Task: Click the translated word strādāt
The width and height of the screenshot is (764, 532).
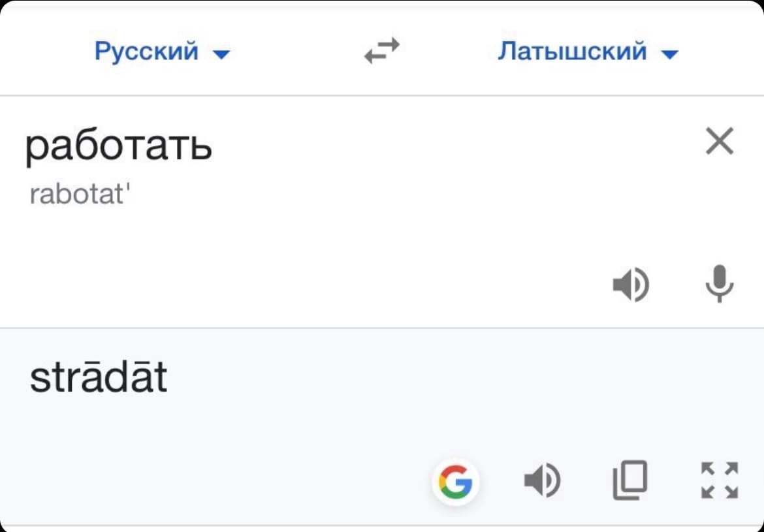Action: (99, 378)
